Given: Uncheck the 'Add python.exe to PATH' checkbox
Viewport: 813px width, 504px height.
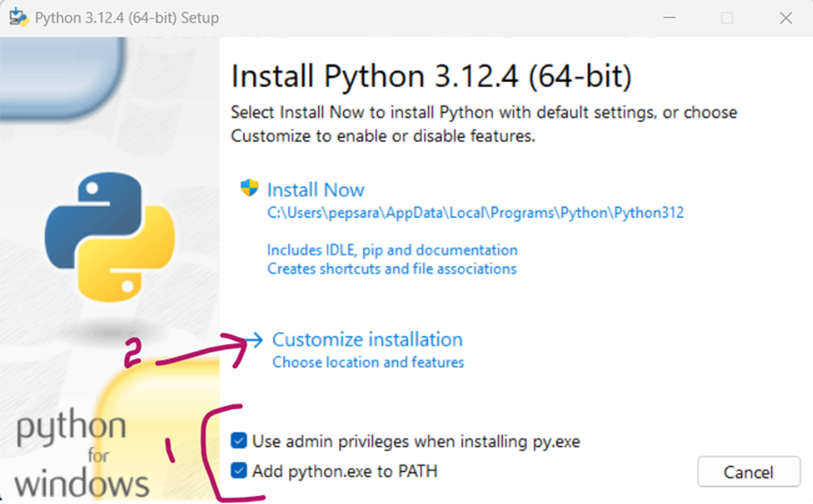Looking at the screenshot, I should (239, 471).
